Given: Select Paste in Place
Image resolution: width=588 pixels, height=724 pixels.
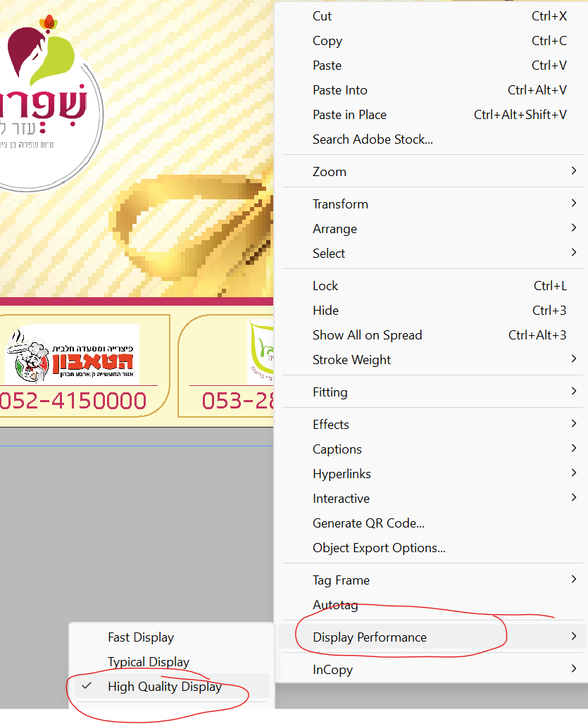Looking at the screenshot, I should click(432, 115).
